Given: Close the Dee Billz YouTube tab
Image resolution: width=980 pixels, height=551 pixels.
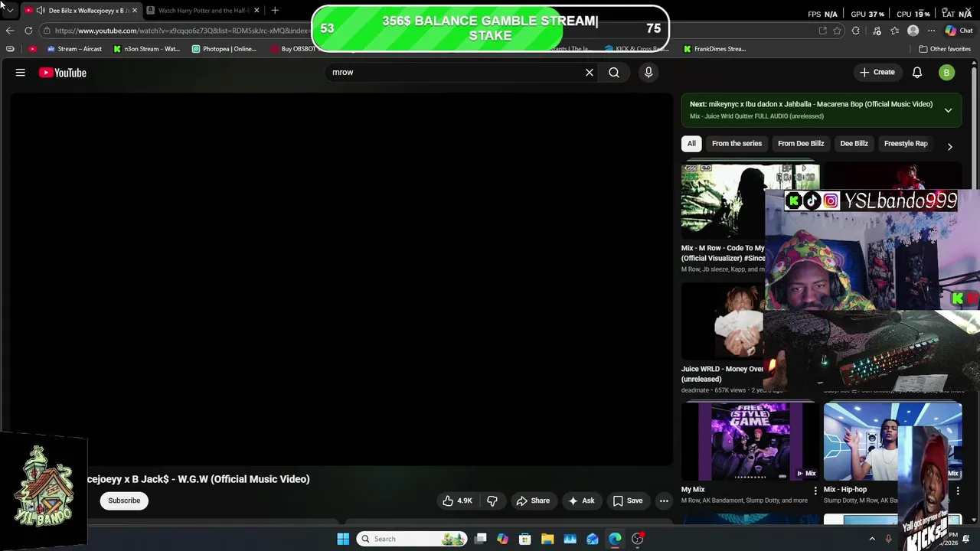Looking at the screenshot, I should [134, 11].
